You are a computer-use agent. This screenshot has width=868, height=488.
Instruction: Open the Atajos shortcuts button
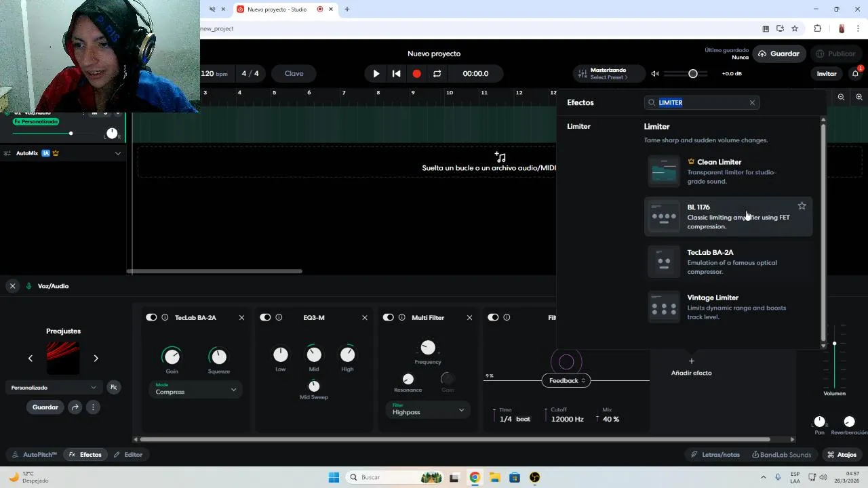[842, 455]
